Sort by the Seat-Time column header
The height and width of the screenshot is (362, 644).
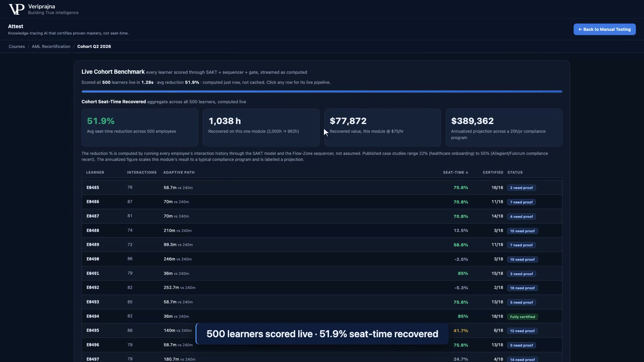pyautogui.click(x=455, y=172)
